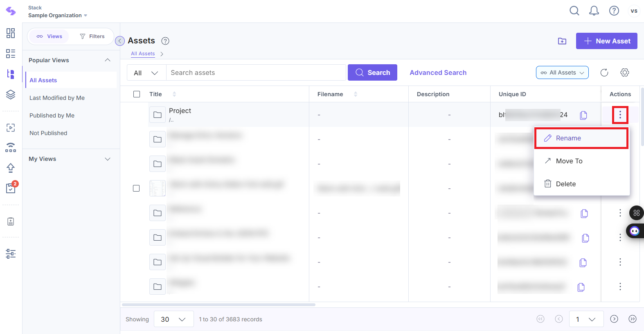
Task: Tick the checkbox of the thumbnail asset row
Action: coord(136,188)
